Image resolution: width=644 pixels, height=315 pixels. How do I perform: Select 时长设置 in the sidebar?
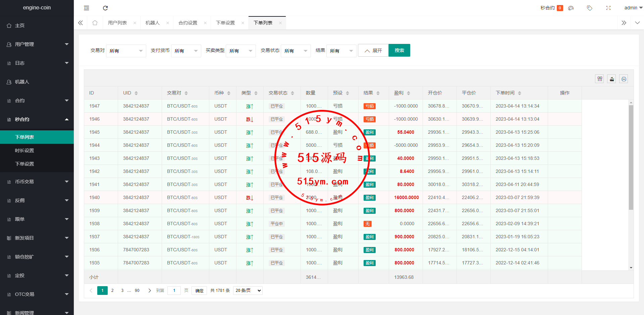(x=24, y=150)
